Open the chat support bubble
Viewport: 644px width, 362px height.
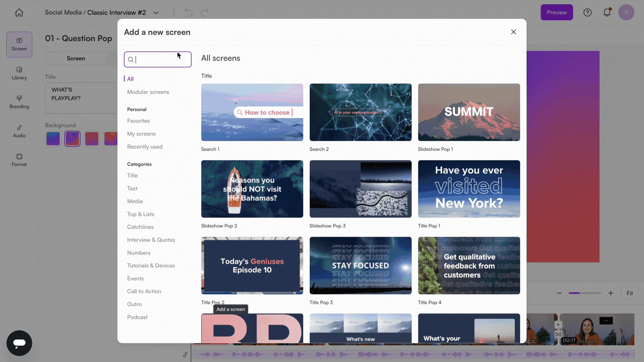(19, 343)
